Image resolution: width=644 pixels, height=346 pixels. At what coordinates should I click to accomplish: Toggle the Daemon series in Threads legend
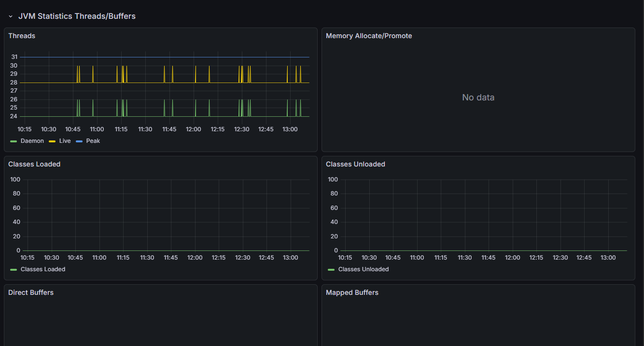pos(32,141)
